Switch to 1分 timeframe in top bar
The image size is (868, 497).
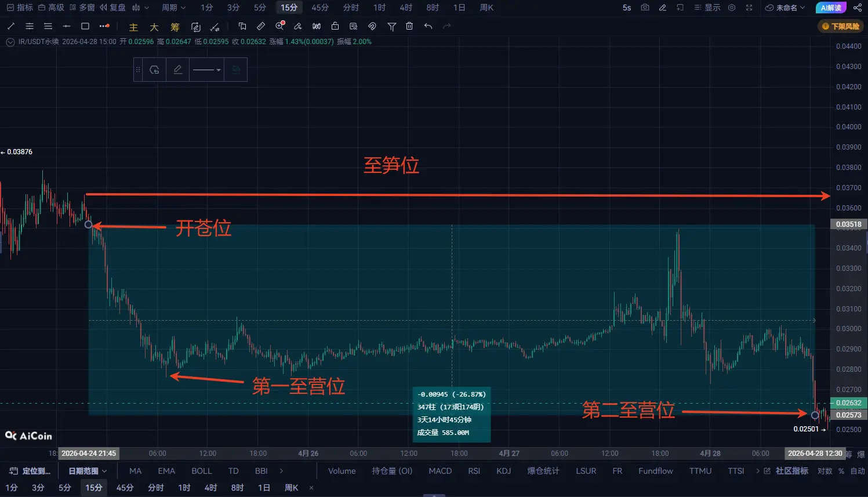207,8
